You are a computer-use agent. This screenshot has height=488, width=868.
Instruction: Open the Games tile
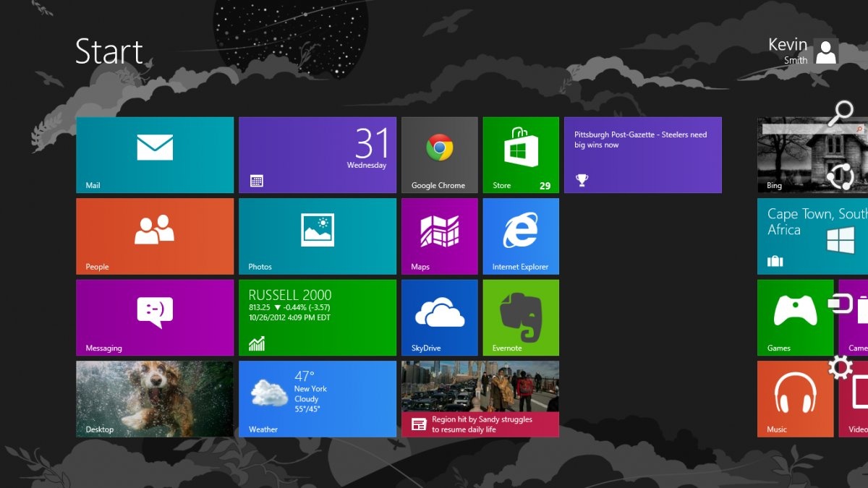tap(794, 317)
